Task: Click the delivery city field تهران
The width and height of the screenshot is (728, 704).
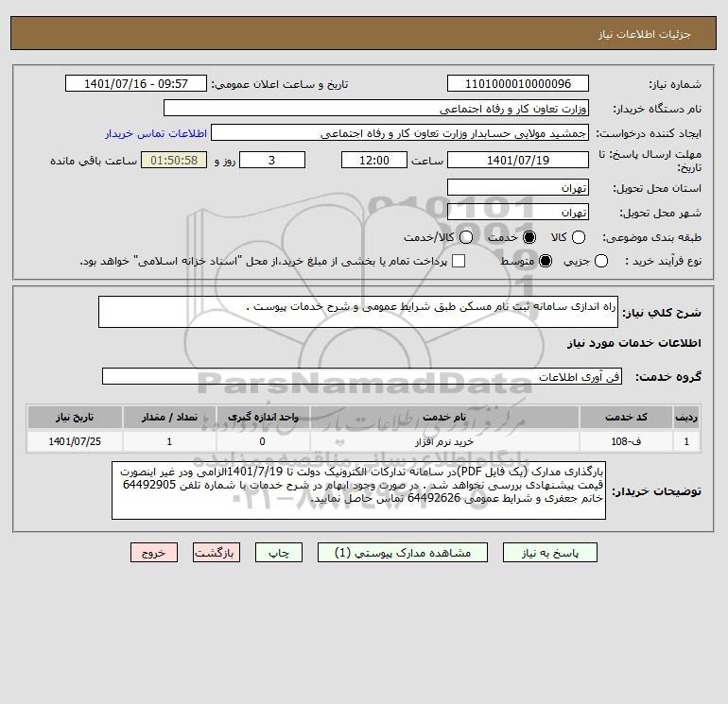Action: click(x=518, y=212)
